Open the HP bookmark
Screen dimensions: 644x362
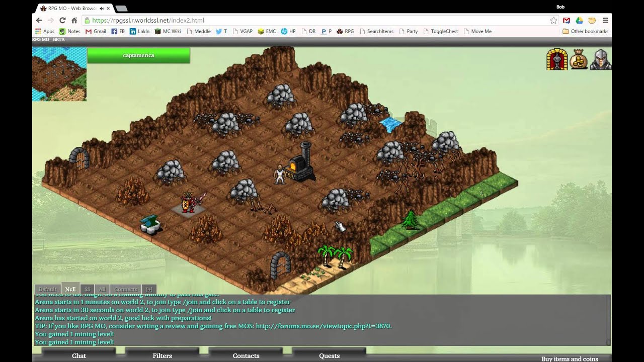[288, 31]
